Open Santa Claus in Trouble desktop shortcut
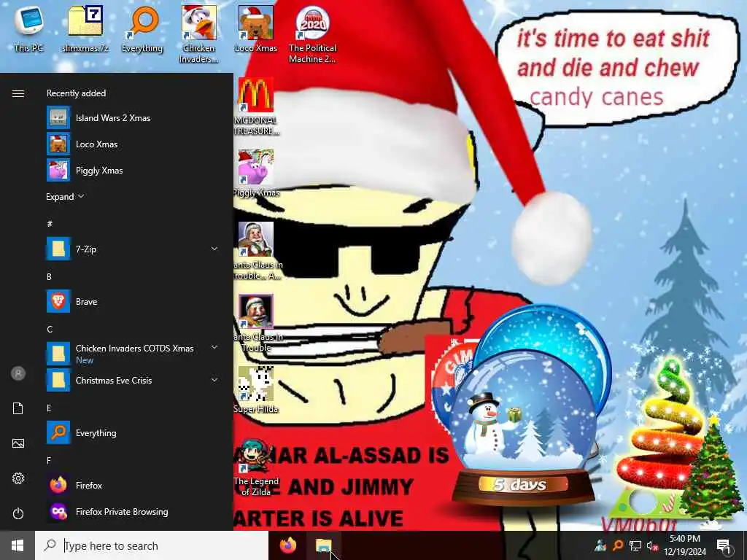Viewport: 747px width, 560px height. (256, 323)
